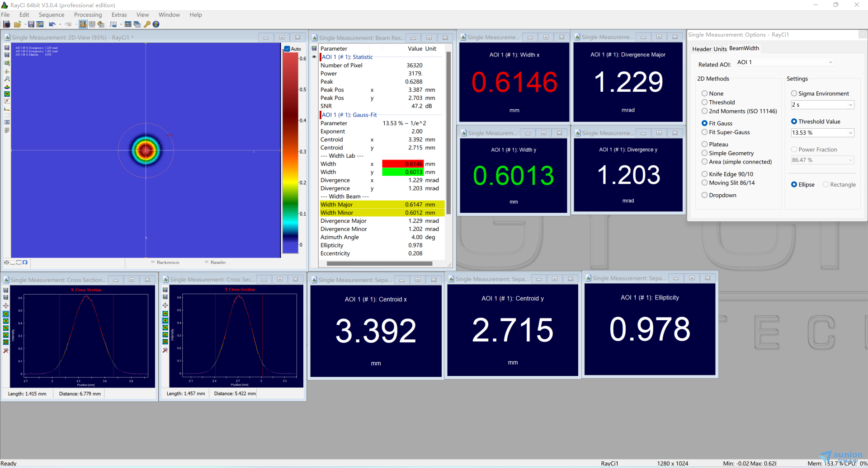Click the open folder toolbar icon
Screen dimensions: 868x468
tap(17, 24)
